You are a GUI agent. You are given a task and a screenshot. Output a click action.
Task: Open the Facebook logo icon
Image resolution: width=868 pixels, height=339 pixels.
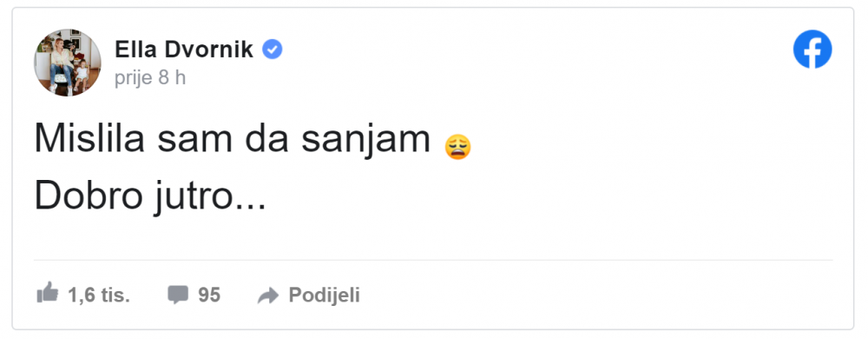coord(812,50)
